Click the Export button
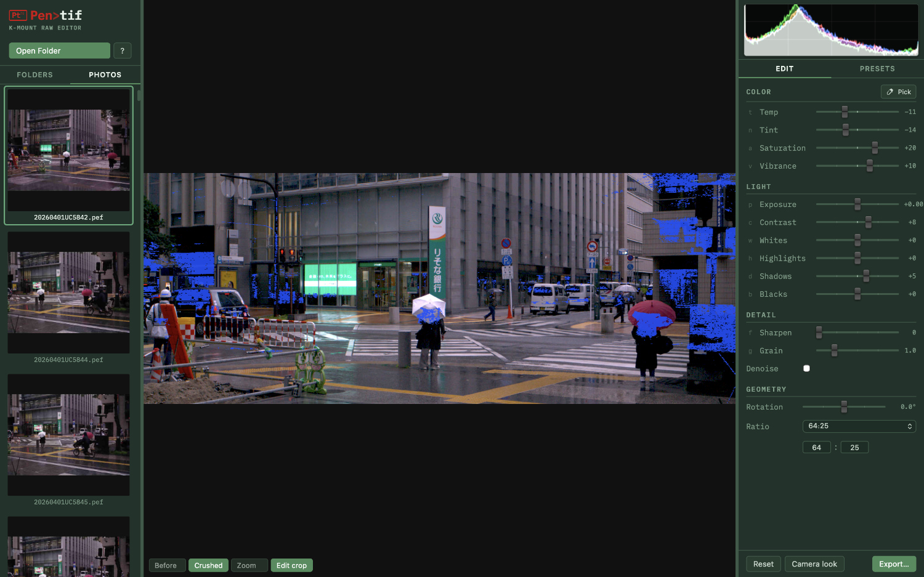Image resolution: width=924 pixels, height=577 pixels. click(x=893, y=564)
